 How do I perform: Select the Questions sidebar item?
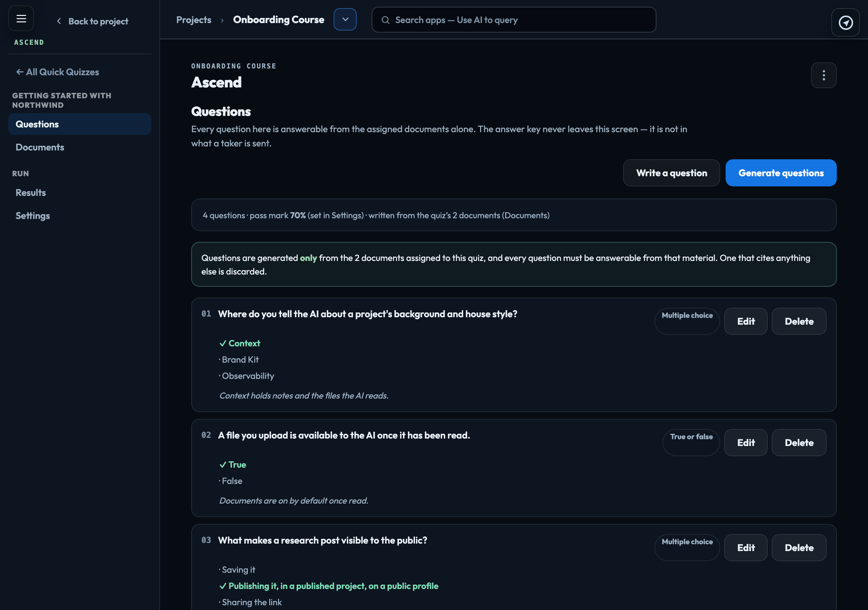pyautogui.click(x=79, y=124)
